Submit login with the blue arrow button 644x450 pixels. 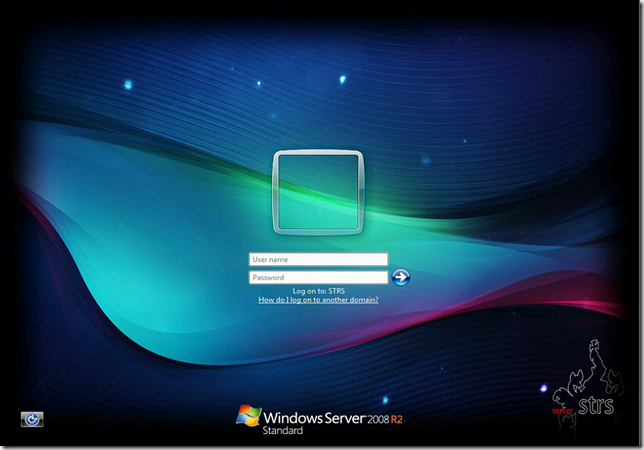point(400,277)
